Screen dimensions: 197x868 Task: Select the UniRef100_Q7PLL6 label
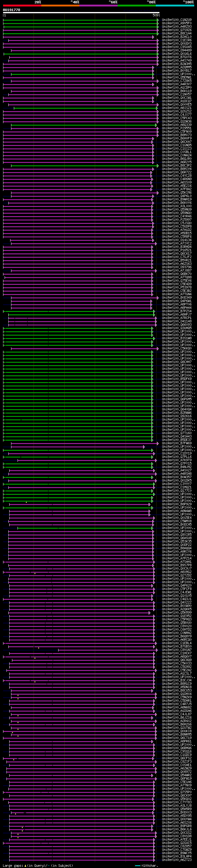[177, 457]
